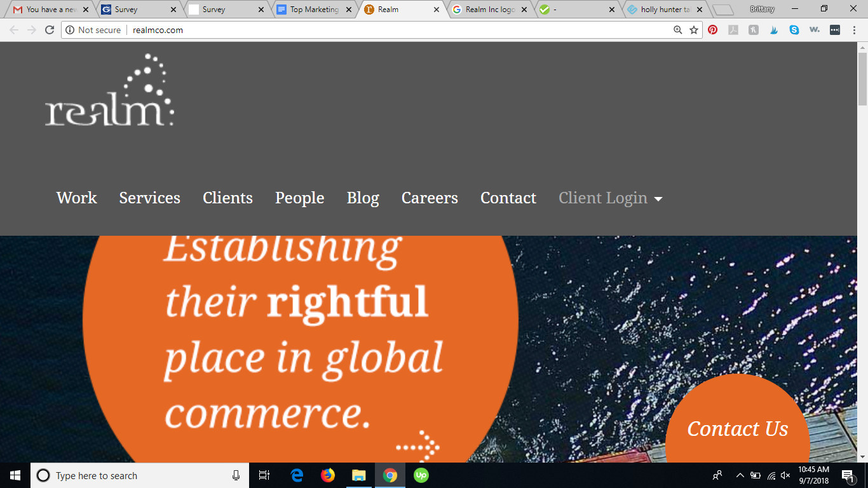
Task: Expand the Client Login dropdown
Action: coord(611,198)
